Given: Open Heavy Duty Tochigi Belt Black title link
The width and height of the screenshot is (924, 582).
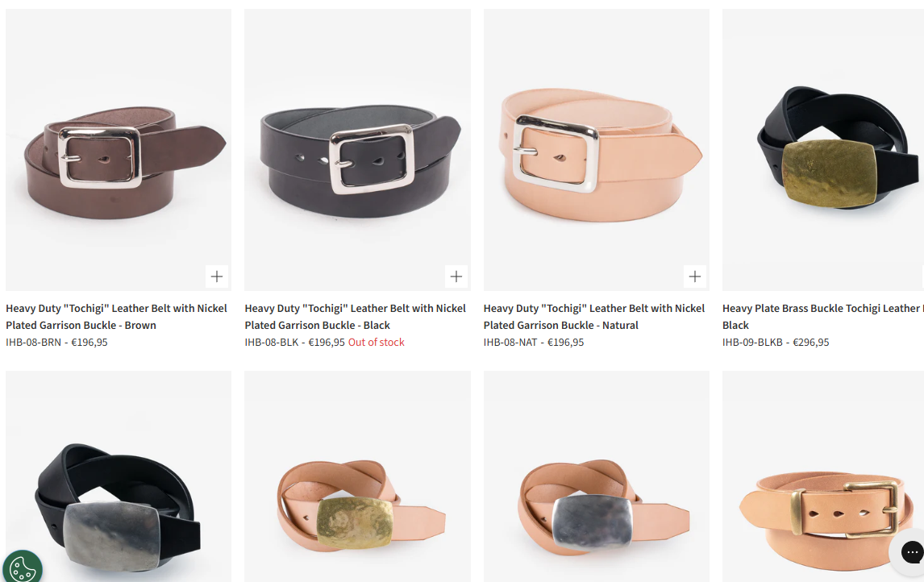Looking at the screenshot, I should (x=356, y=316).
